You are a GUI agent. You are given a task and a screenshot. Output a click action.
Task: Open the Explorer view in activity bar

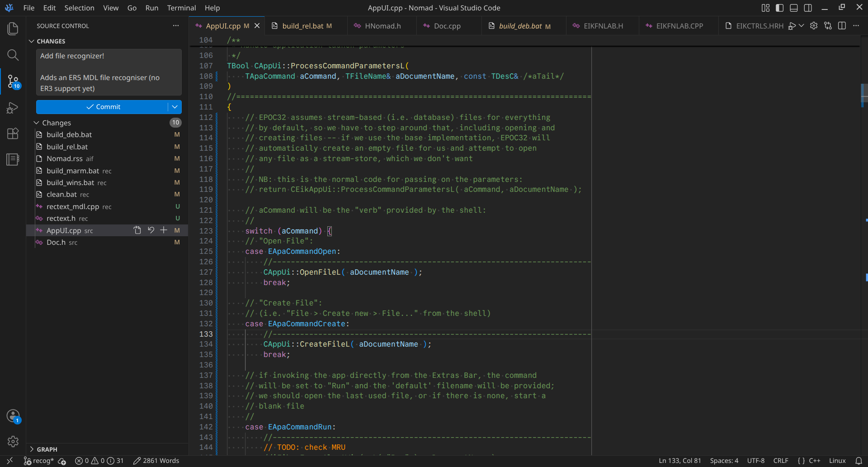pos(13,29)
